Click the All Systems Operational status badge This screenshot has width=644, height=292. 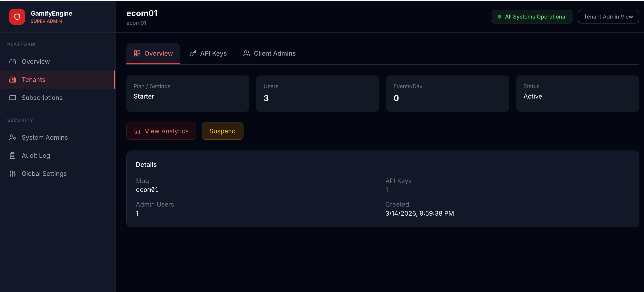coord(532,16)
